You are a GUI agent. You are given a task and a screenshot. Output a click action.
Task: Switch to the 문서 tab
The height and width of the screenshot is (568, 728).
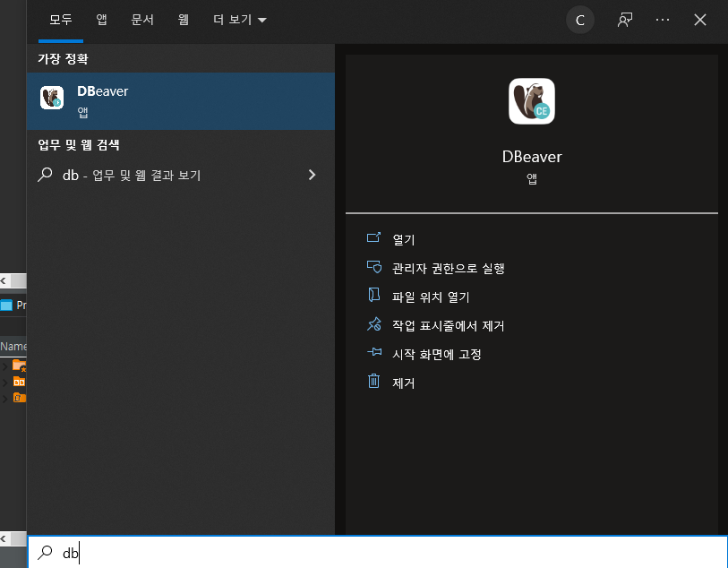[142, 20]
